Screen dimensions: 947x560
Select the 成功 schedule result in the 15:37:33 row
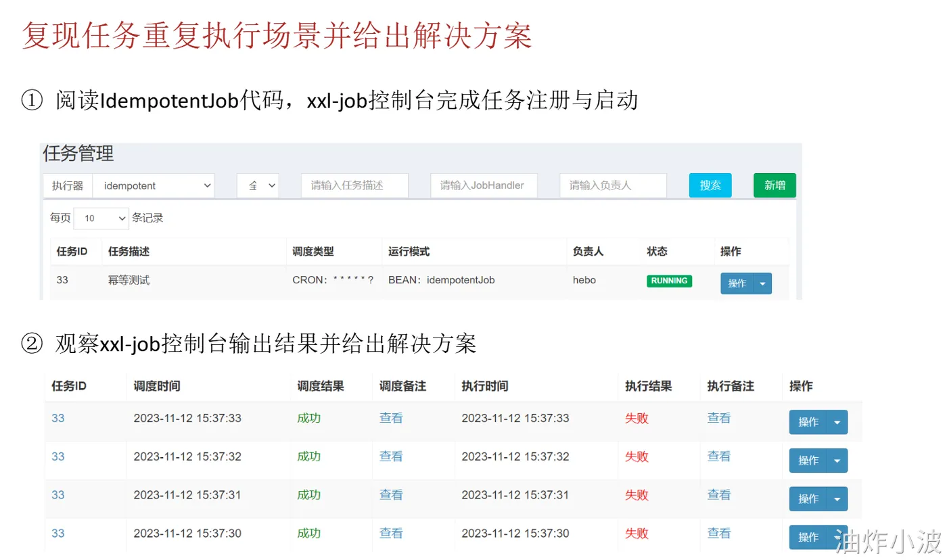tap(309, 418)
